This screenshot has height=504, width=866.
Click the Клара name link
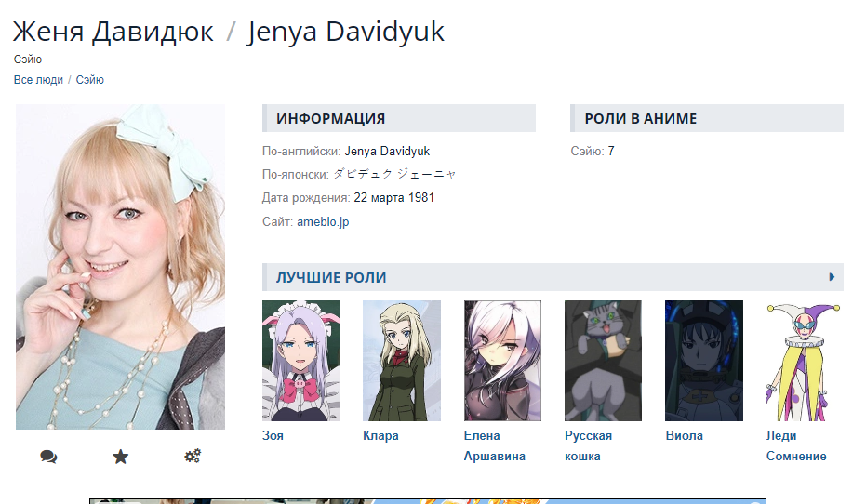point(380,435)
